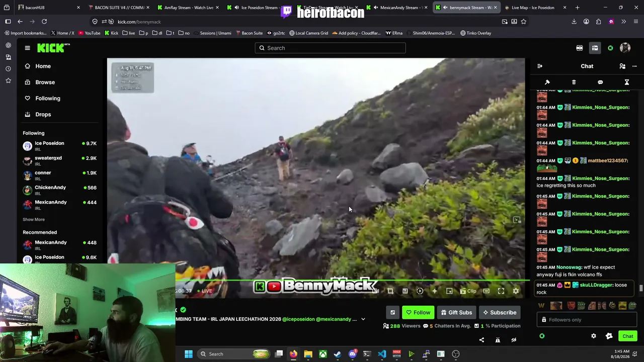Open the Tinko Overlay bookmark

pyautogui.click(x=475, y=33)
